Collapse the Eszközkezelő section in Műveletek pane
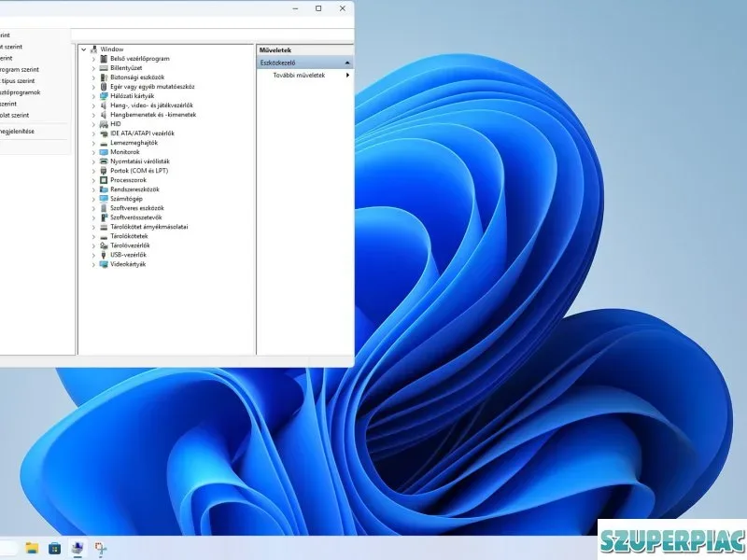Screen dimensions: 747x560 [346, 63]
